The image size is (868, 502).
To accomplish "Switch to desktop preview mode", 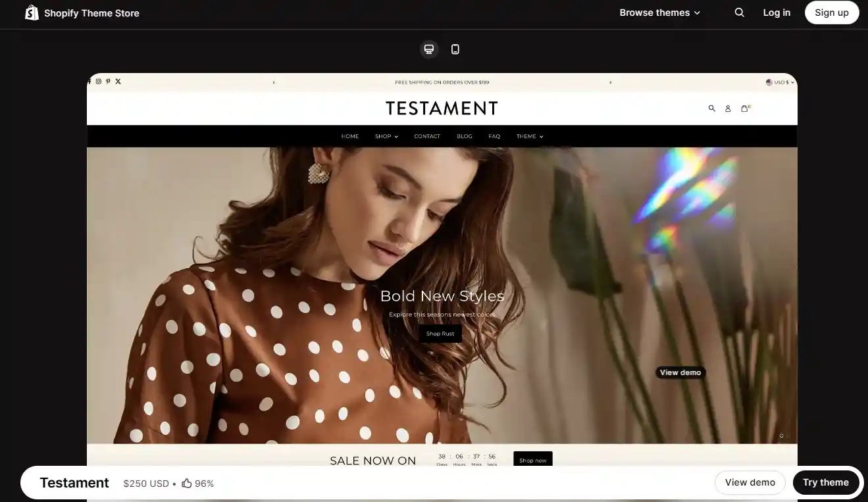I will click(429, 49).
